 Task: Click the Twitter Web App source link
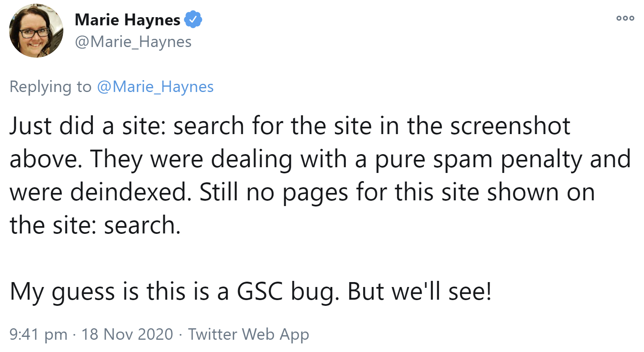tap(248, 334)
